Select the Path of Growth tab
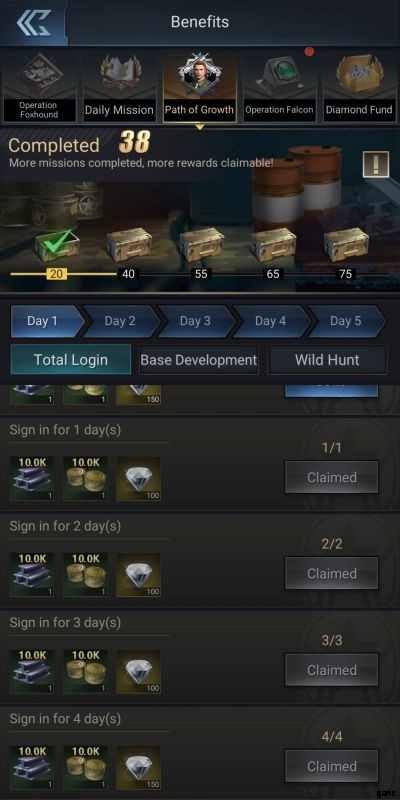This screenshot has width=400, height=800. tap(199, 86)
